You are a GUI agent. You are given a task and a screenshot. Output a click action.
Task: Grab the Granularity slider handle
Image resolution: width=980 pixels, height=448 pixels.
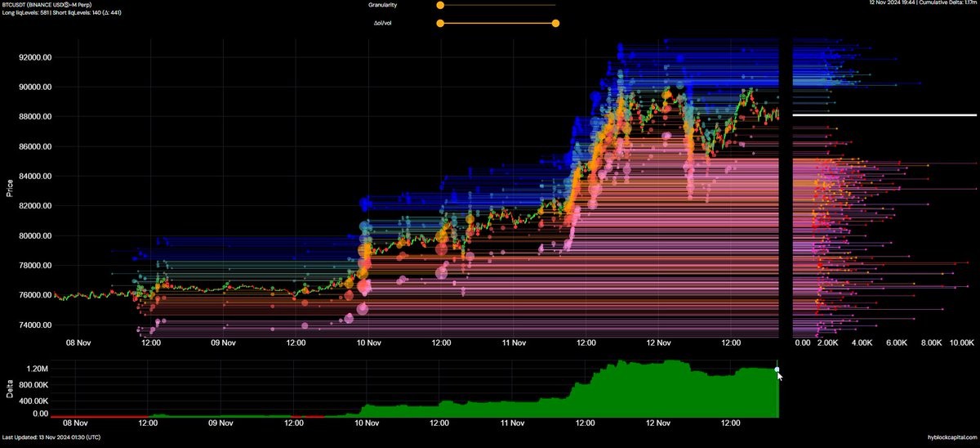(x=440, y=5)
